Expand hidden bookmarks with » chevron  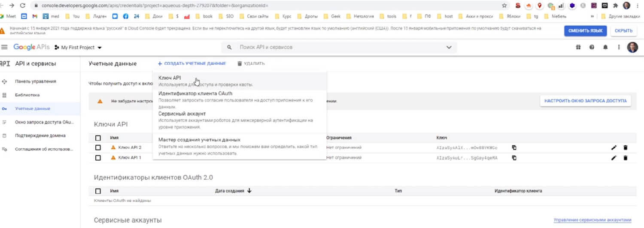pyautogui.click(x=592, y=16)
